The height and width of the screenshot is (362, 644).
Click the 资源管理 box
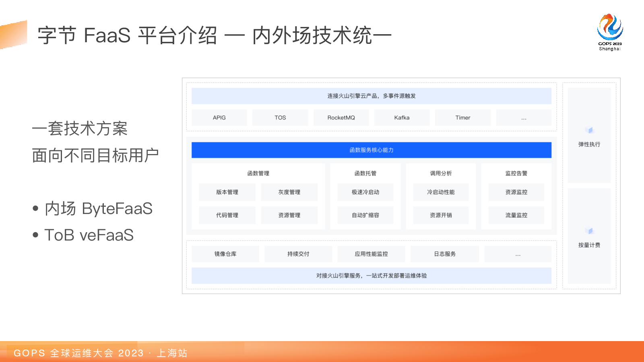[289, 215]
